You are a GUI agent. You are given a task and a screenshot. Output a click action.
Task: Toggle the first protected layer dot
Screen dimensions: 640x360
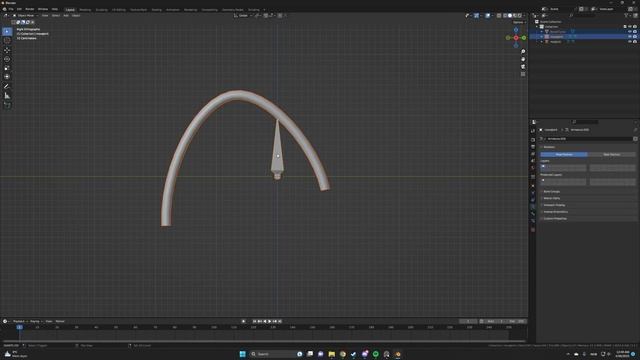click(x=543, y=180)
